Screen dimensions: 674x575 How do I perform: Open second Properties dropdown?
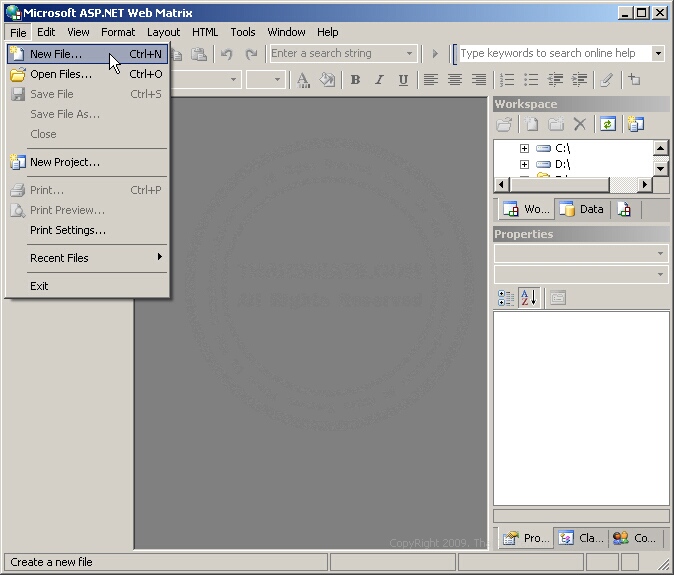[660, 275]
